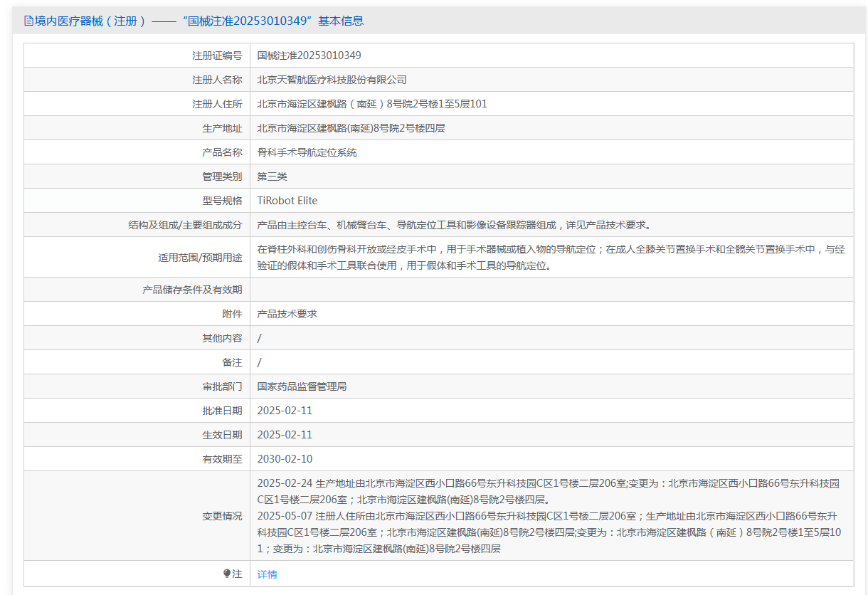The width and height of the screenshot is (868, 595).
Task: Click the 2025-05-07 change record entry
Action: coord(548,532)
